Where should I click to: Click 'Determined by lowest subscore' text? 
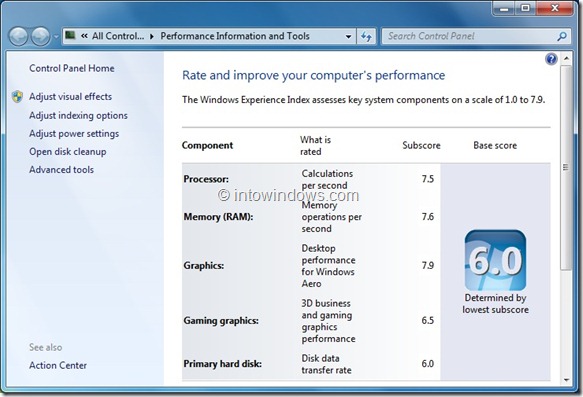click(495, 304)
